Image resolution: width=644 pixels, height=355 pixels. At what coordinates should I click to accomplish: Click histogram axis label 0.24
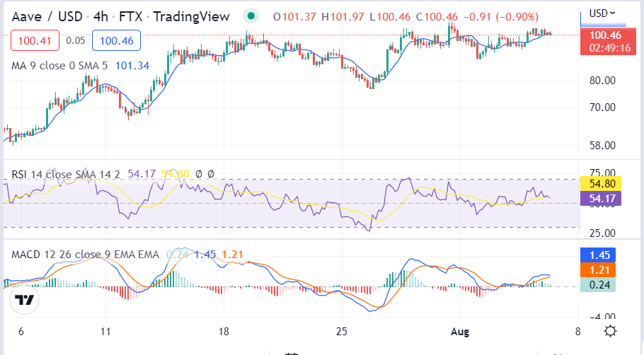pyautogui.click(x=598, y=285)
